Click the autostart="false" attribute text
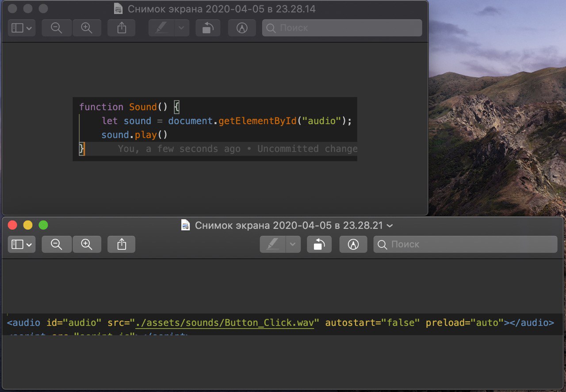The image size is (566, 392). 372,323
